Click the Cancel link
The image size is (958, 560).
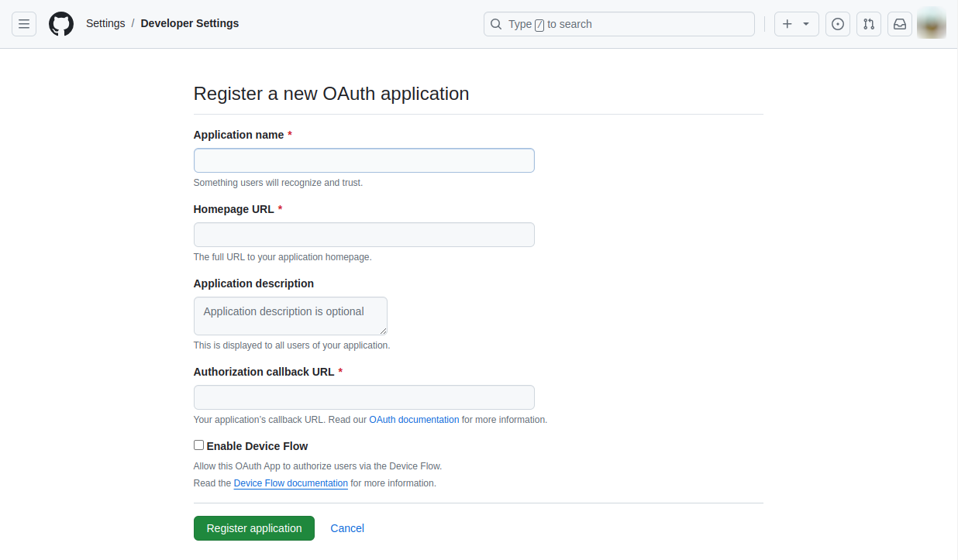click(347, 528)
